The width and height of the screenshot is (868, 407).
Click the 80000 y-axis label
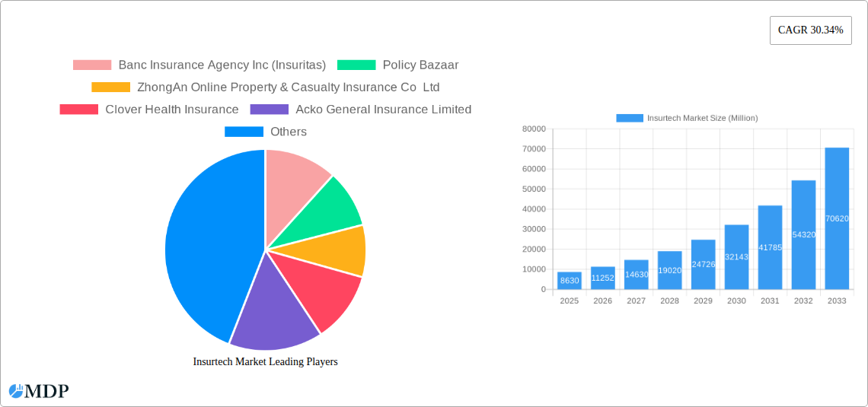[535, 129]
